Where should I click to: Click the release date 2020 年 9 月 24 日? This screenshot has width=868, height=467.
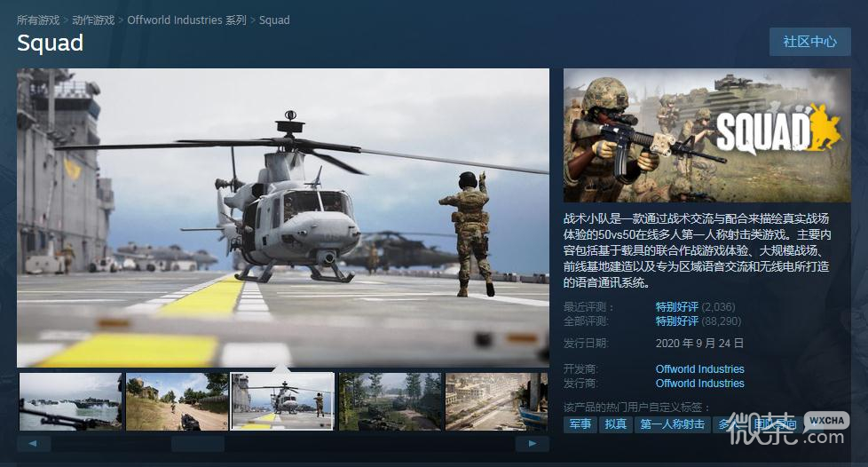699,344
